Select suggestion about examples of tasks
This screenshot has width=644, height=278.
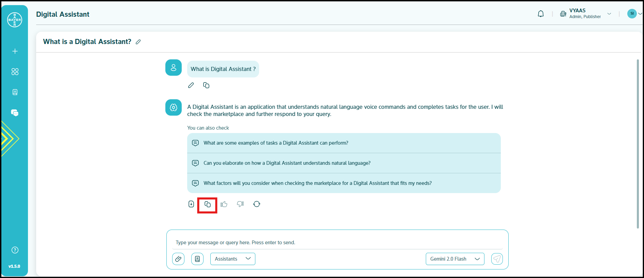(344, 143)
